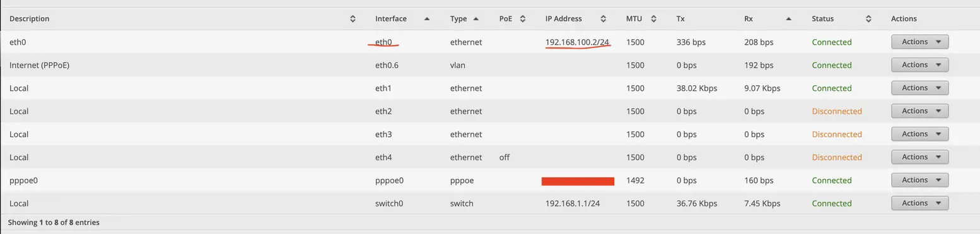Open Actions dropdown for eth1

click(x=919, y=88)
